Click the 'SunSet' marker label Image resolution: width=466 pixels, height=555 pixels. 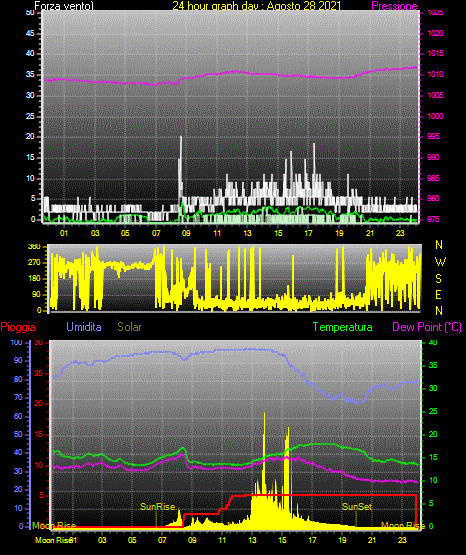[357, 507]
